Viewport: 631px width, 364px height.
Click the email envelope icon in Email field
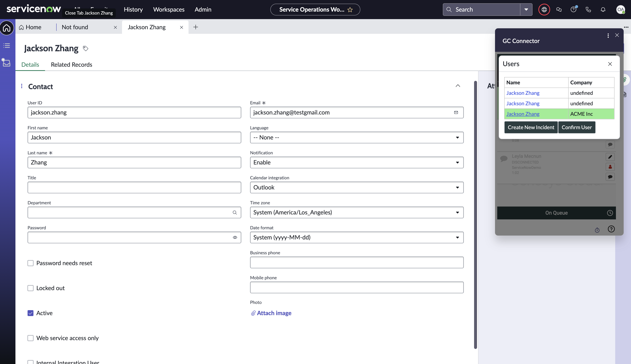point(456,112)
